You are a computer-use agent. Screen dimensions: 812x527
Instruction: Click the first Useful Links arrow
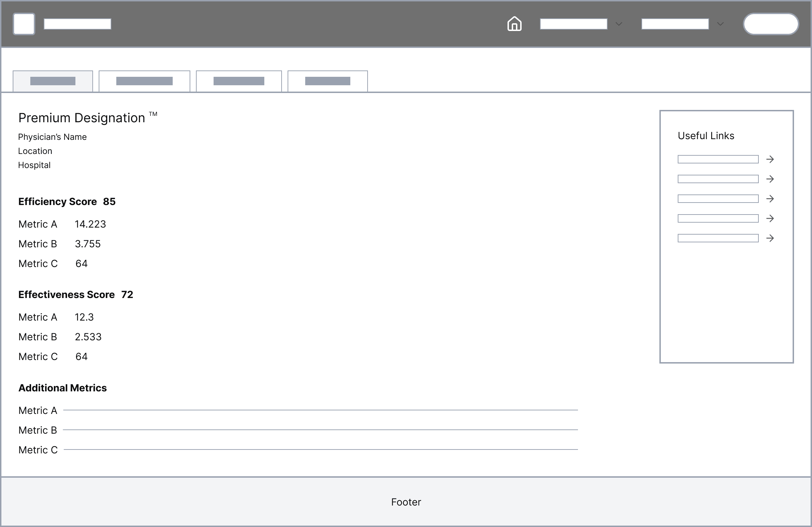[x=770, y=159]
